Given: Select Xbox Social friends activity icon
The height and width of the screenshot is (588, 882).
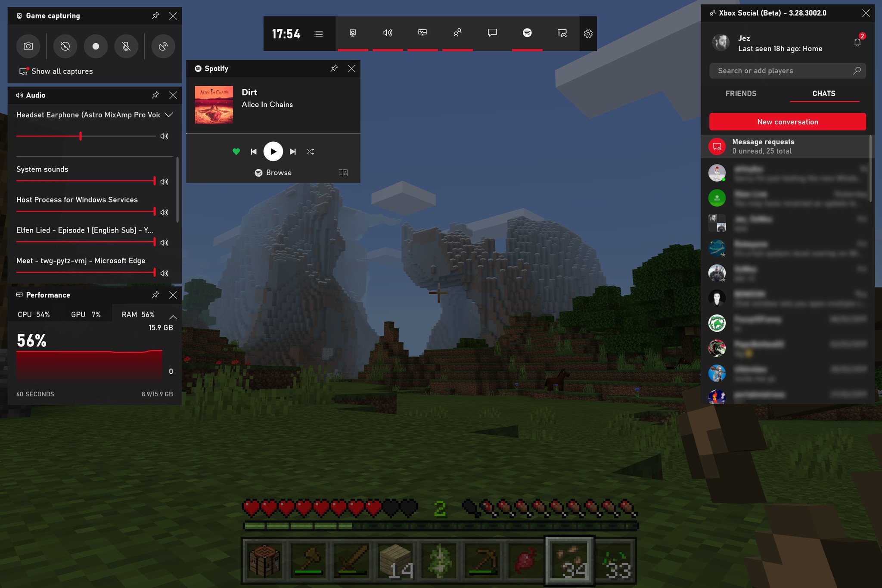Looking at the screenshot, I should [457, 32].
